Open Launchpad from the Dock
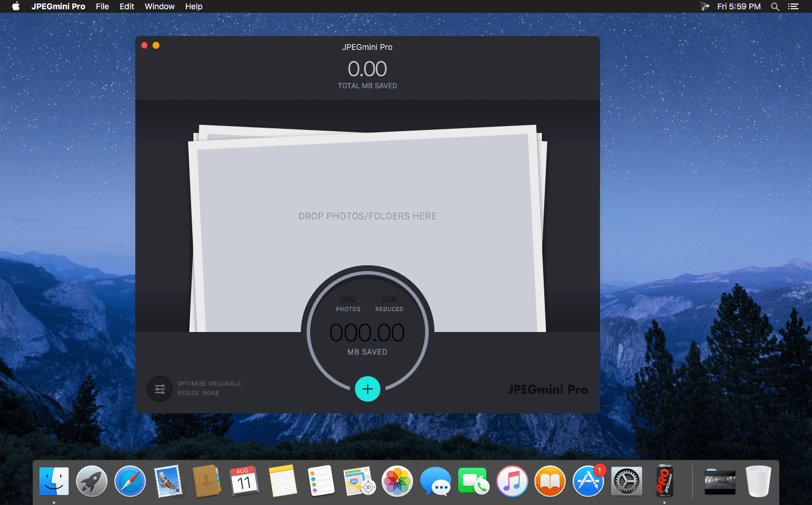 click(92, 481)
